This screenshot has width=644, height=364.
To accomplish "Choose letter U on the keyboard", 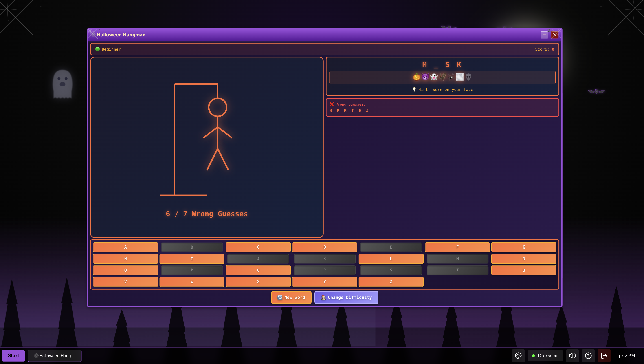I will point(523,270).
